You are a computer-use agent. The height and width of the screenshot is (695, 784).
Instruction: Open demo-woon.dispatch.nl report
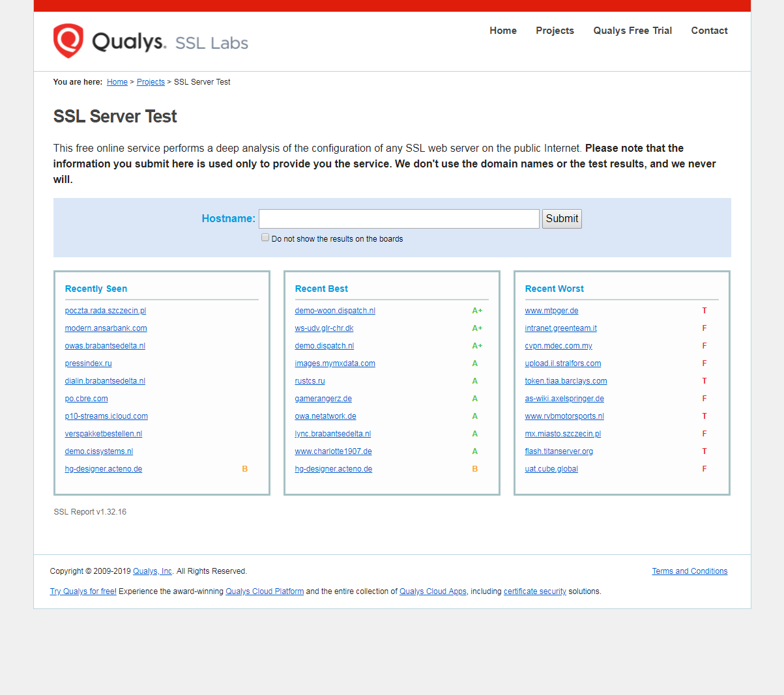click(x=335, y=311)
